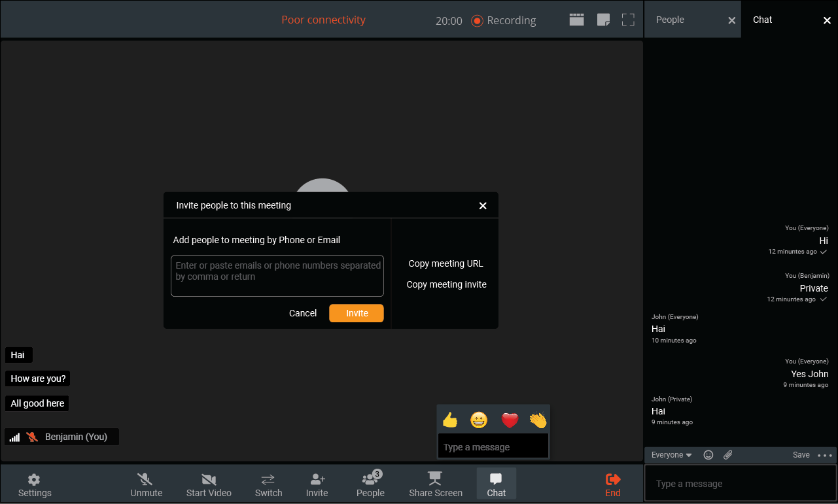Enter fullscreen mode
The image size is (838, 504).
(628, 20)
